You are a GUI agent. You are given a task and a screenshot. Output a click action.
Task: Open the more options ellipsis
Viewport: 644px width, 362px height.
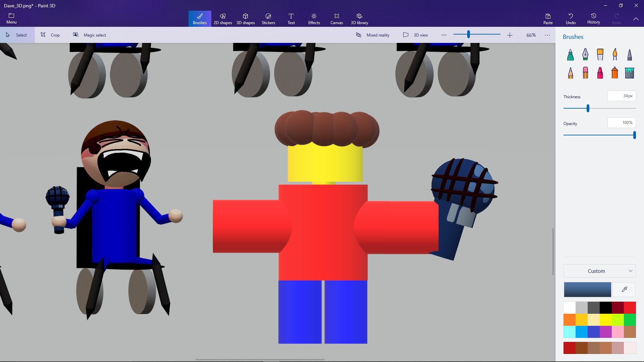pyautogui.click(x=547, y=35)
